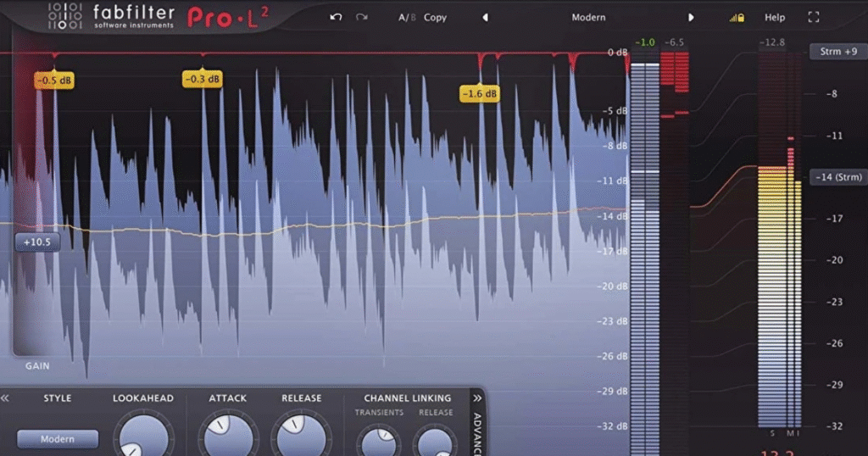The height and width of the screenshot is (456, 868).
Task: Open the Help menu
Action: coord(775,18)
